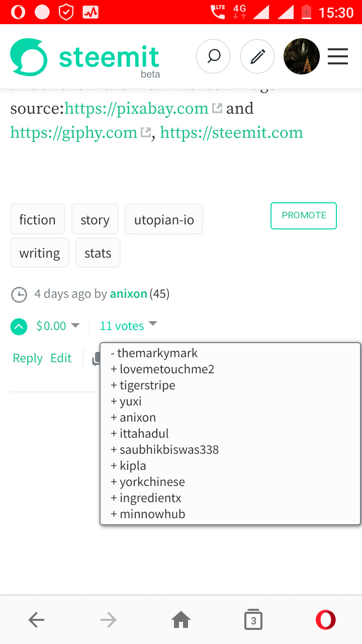Go to browser home icon

[181, 620]
